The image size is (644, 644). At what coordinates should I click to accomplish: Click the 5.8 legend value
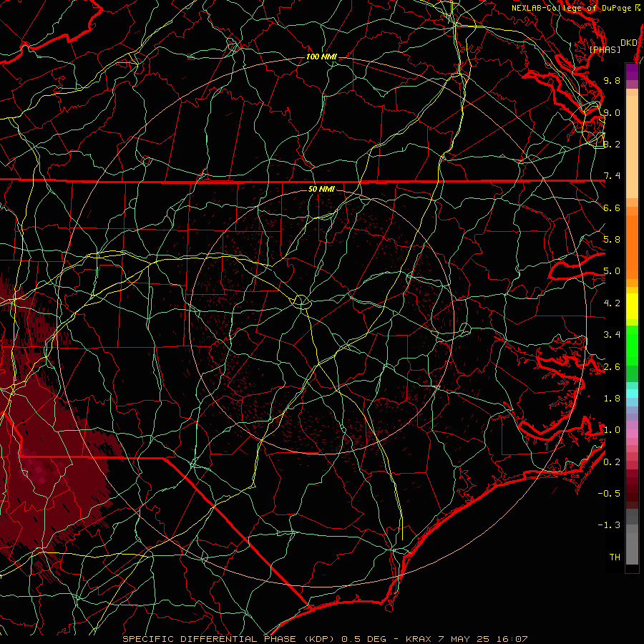[612, 240]
